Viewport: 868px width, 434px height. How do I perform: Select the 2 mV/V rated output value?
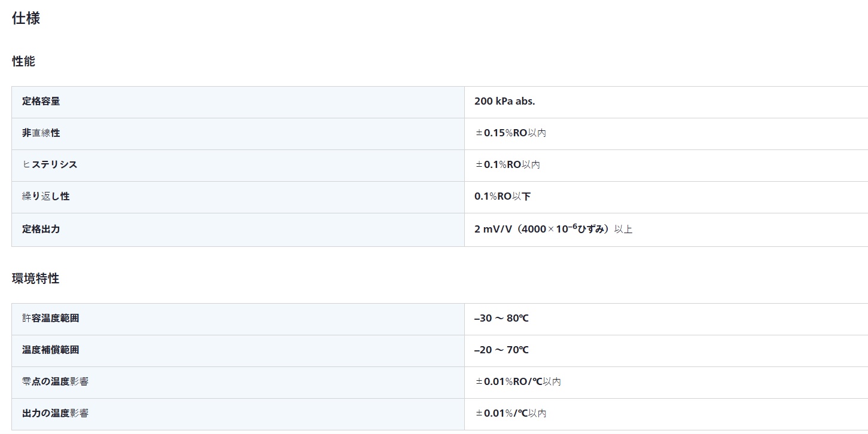point(553,229)
